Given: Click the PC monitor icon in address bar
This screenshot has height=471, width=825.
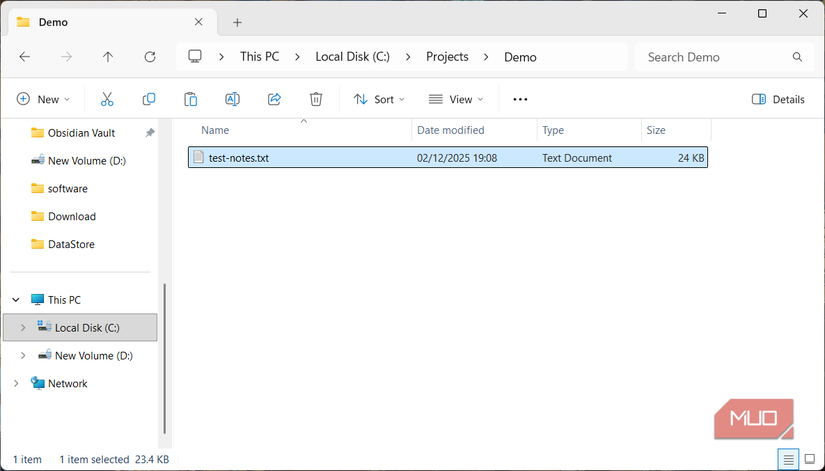Looking at the screenshot, I should [195, 56].
